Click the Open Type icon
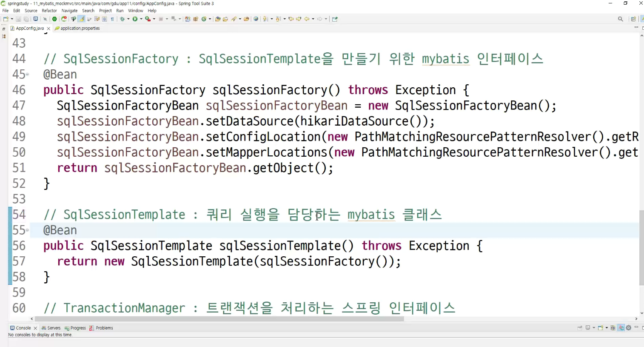644x347 pixels. pyautogui.click(x=217, y=19)
